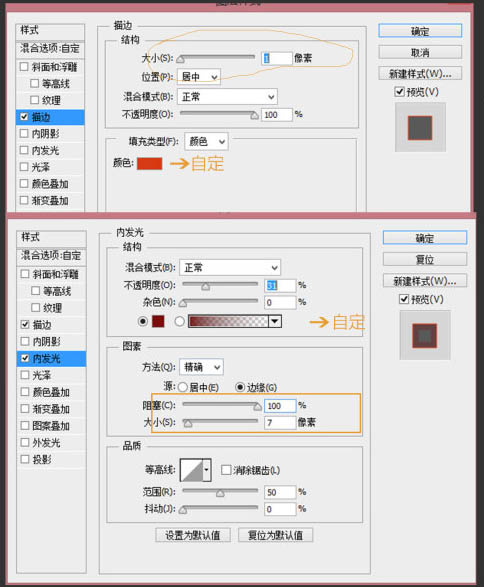Select 内发光 row in the 描边 dialog

coord(50,150)
